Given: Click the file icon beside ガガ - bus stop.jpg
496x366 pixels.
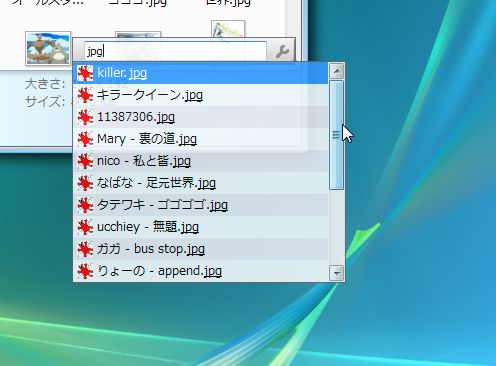Looking at the screenshot, I should pyautogui.click(x=85, y=249).
